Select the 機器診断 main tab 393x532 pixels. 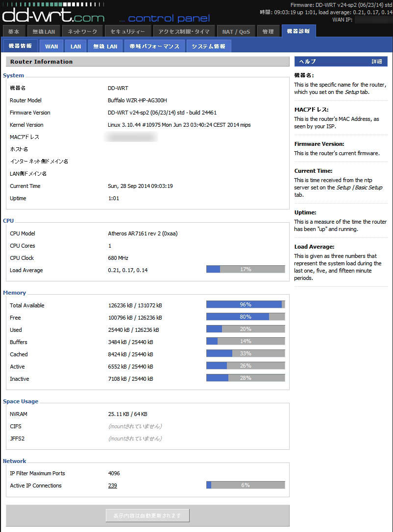(298, 31)
